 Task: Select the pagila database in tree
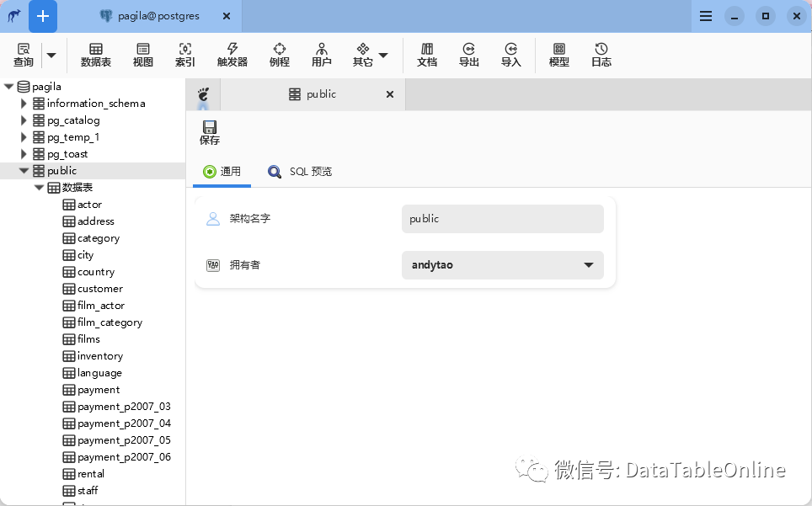[x=46, y=87]
